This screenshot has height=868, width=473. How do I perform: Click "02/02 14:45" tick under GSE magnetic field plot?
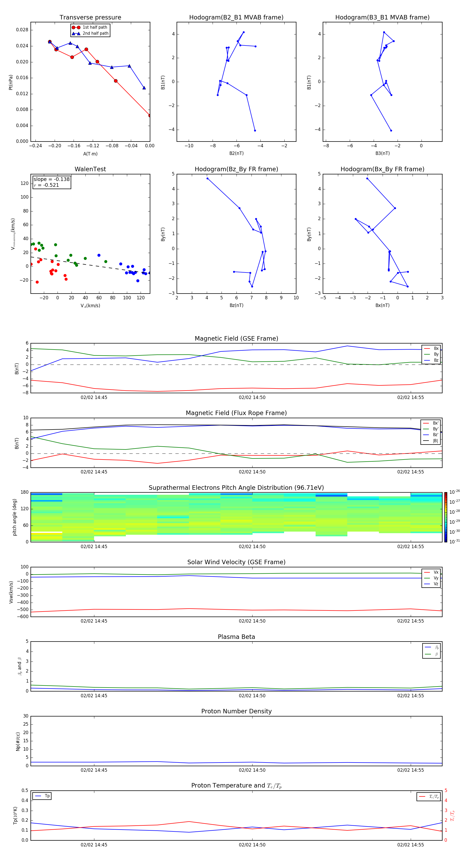coord(94,397)
